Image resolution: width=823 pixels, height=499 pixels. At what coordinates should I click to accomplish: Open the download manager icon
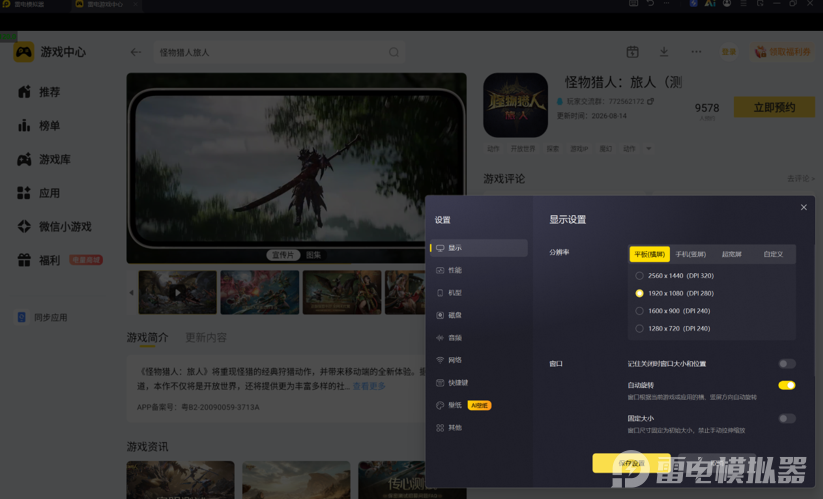click(664, 52)
